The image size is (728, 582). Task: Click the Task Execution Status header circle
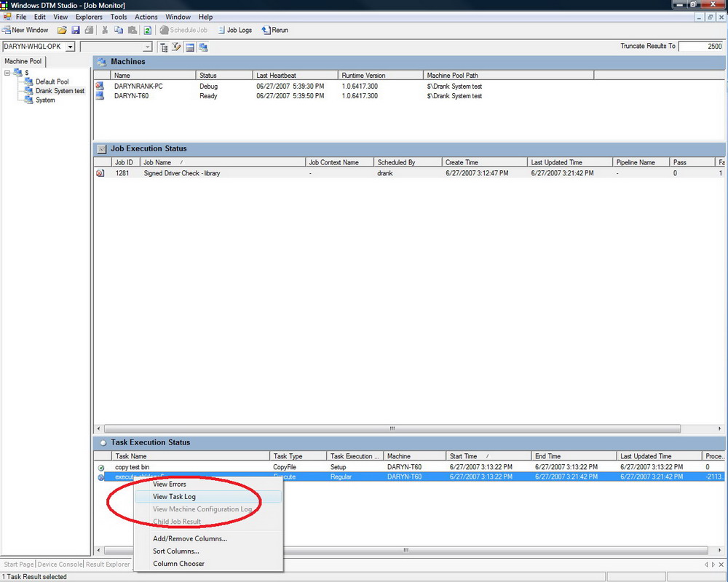[x=103, y=443]
